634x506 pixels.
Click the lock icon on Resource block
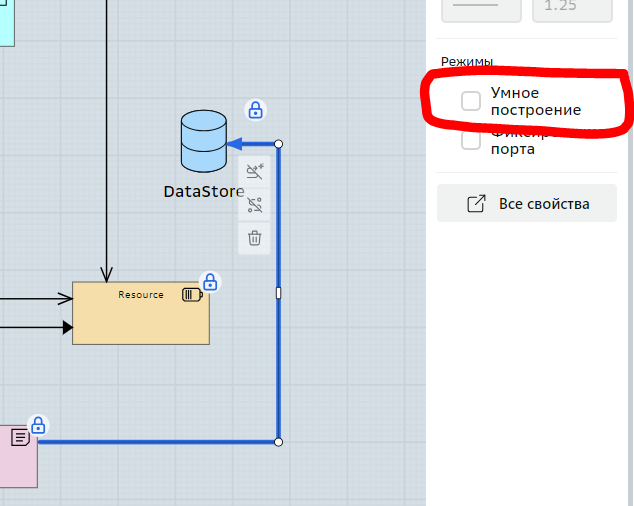click(x=210, y=282)
